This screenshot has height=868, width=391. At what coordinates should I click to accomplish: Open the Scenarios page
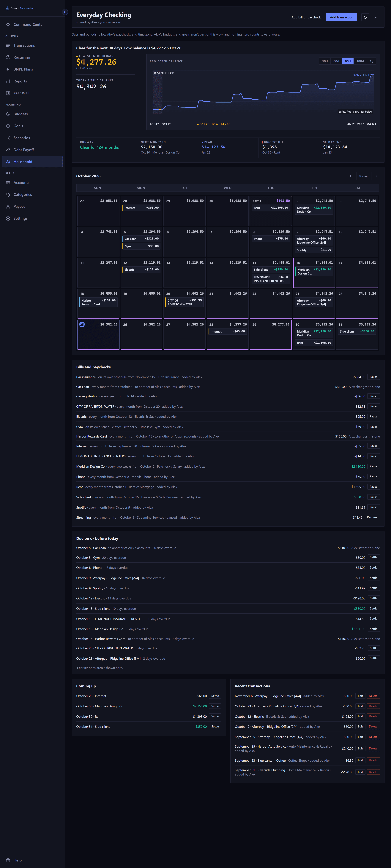(x=32, y=138)
